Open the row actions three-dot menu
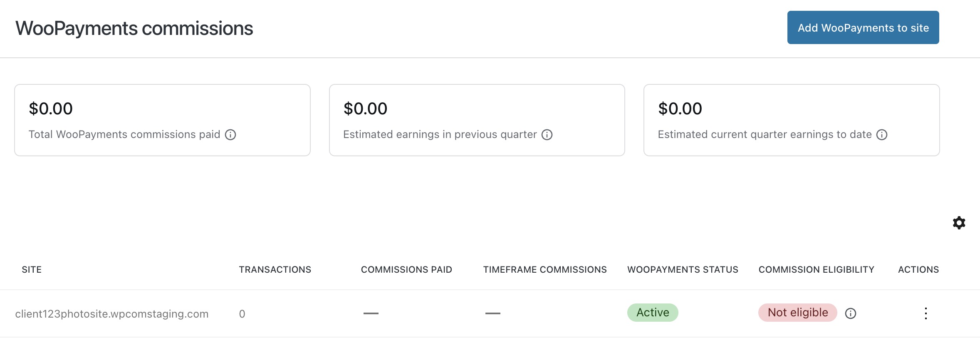 pyautogui.click(x=926, y=313)
